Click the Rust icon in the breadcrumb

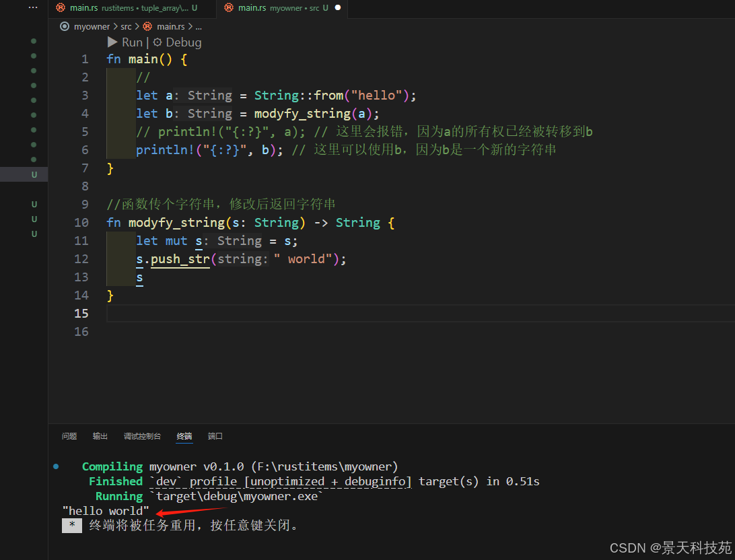click(147, 27)
